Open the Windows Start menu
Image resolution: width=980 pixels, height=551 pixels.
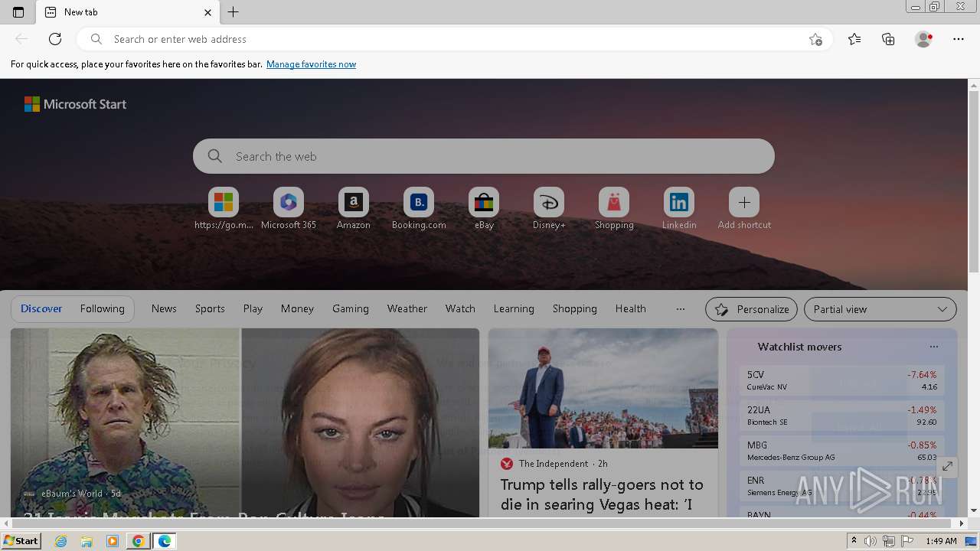21,541
